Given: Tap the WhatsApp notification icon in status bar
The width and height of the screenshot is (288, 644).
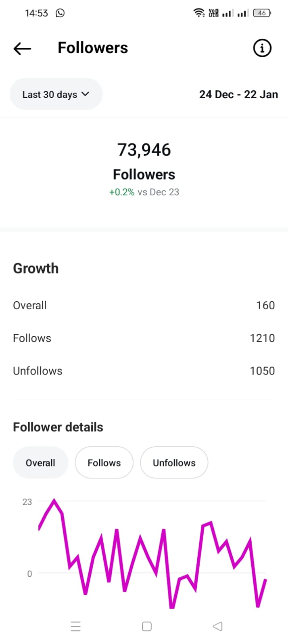Looking at the screenshot, I should (x=60, y=13).
